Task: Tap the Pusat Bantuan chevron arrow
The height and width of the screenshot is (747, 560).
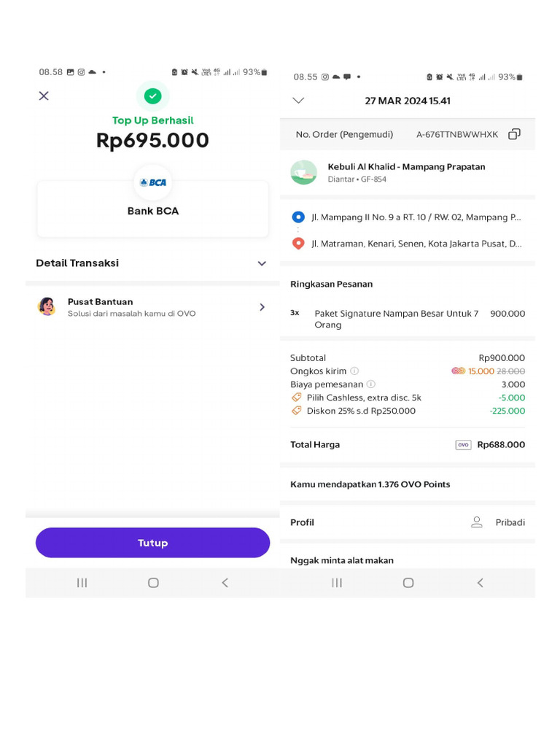Action: pos(262,307)
